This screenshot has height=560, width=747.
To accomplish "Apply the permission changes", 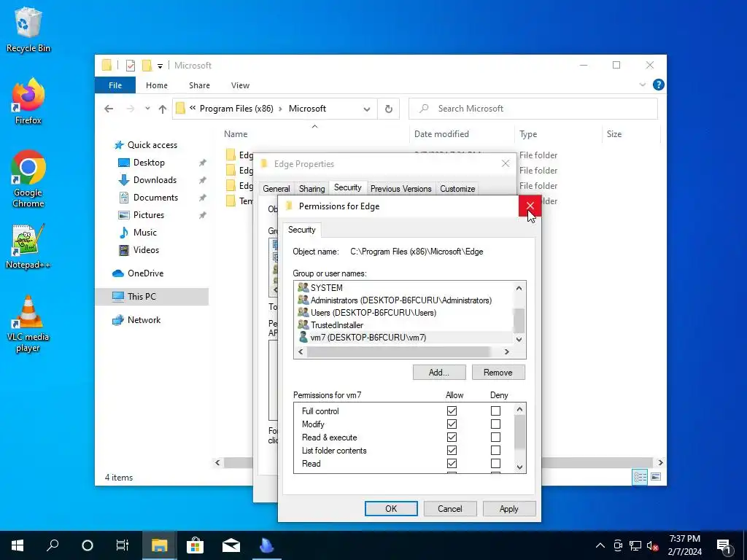I will [x=508, y=508].
